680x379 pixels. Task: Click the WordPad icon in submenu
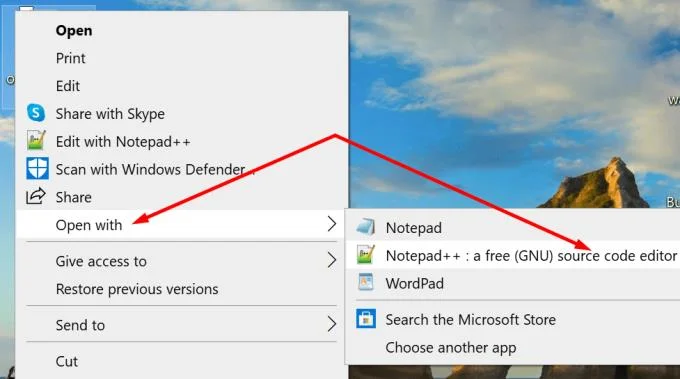coord(366,282)
